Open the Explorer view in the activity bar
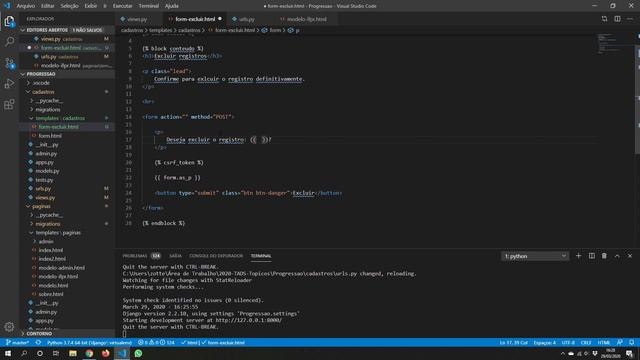This screenshot has height=360, width=640. pos(9,21)
